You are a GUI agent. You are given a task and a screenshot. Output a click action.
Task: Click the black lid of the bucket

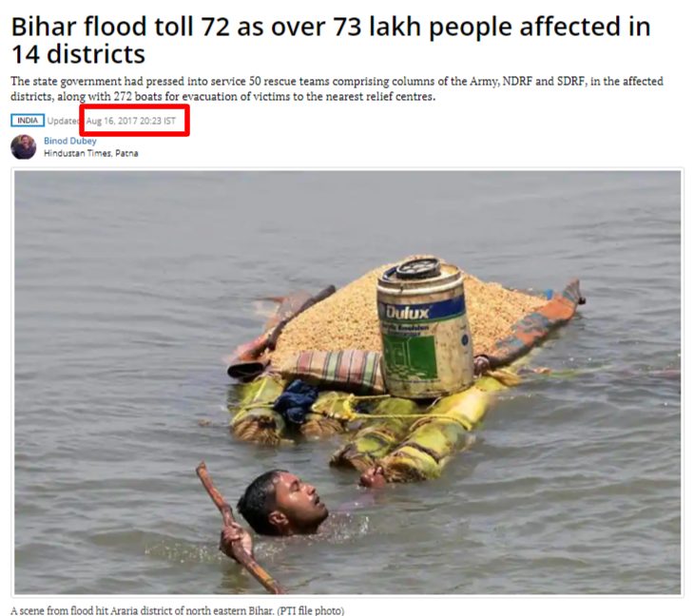[417, 268]
